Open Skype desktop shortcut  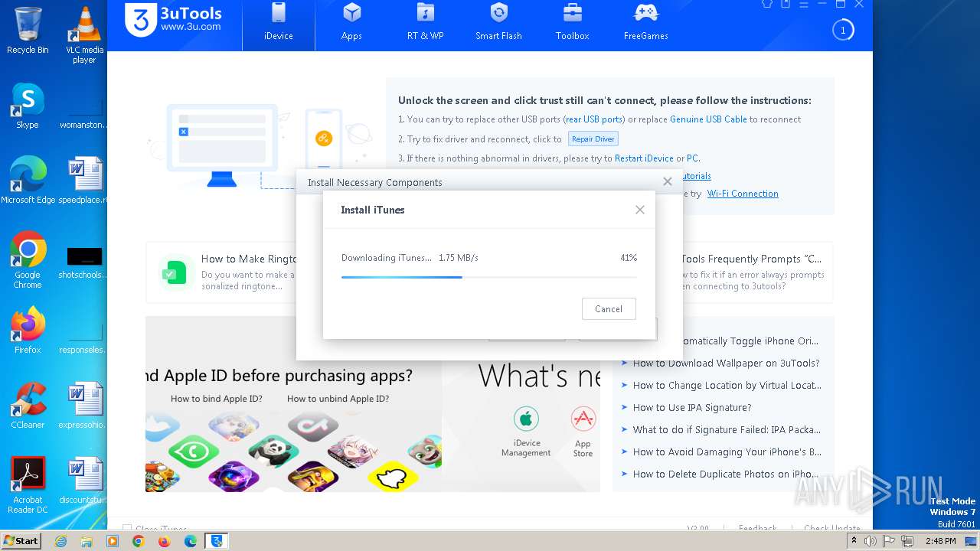click(28, 106)
